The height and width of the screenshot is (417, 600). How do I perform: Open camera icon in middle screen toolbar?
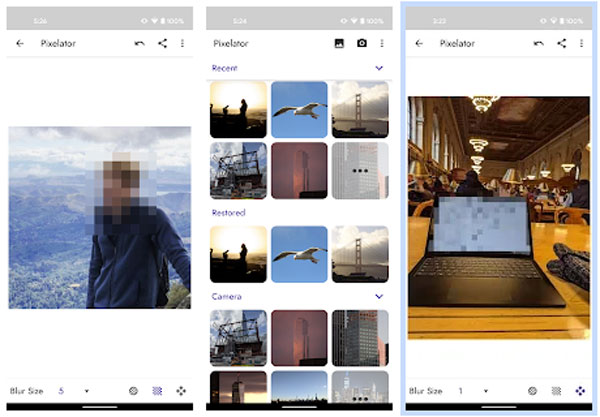click(x=362, y=43)
